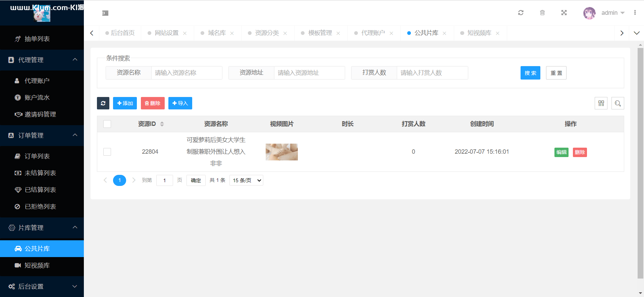This screenshot has width=644, height=297.
Task: Click the blue 搜索 button
Action: click(530, 73)
